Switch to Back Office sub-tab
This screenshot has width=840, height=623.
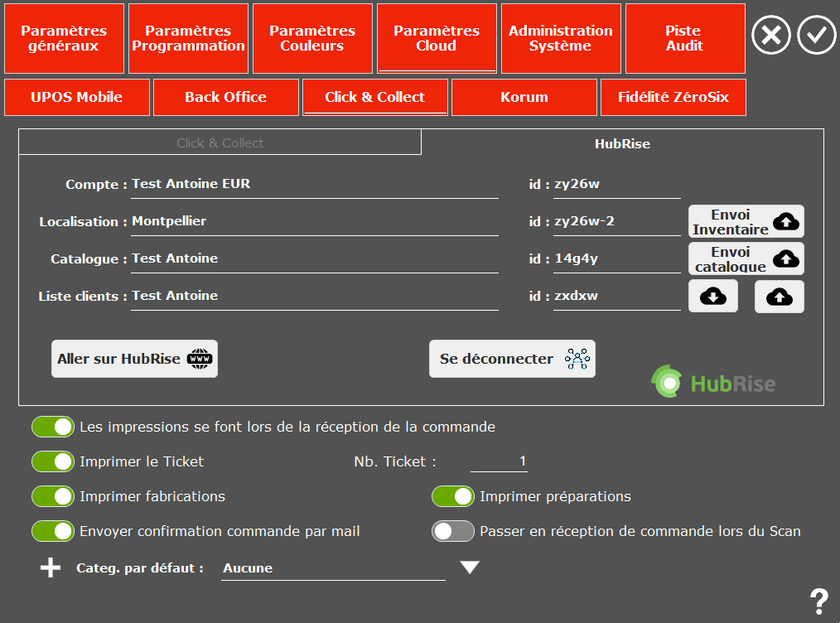pyautogui.click(x=226, y=98)
